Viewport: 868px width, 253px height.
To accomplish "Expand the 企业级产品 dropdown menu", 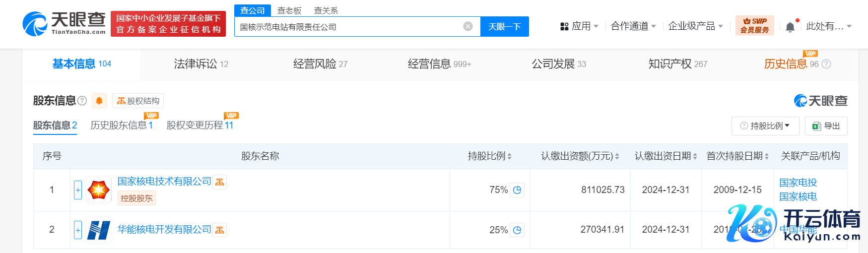I will [695, 26].
